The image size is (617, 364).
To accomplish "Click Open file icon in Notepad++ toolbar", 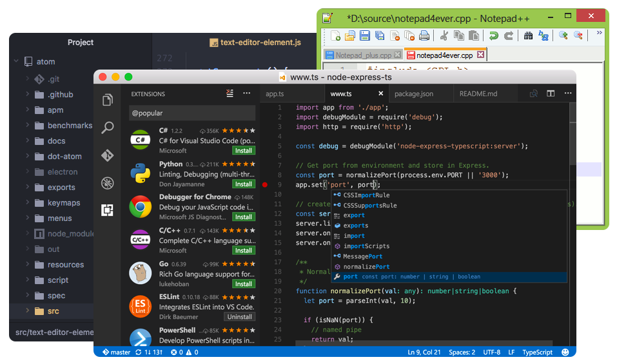I will 350,36.
